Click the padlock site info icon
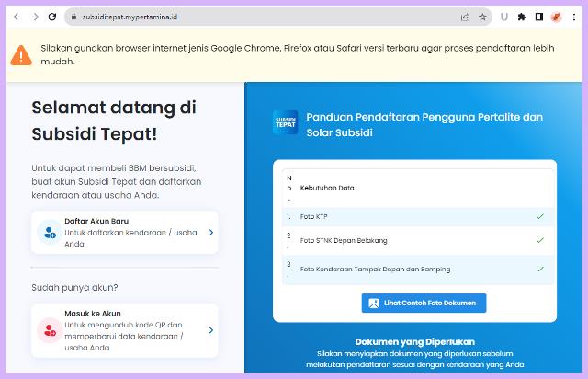The height and width of the screenshot is (379, 588). click(x=73, y=17)
